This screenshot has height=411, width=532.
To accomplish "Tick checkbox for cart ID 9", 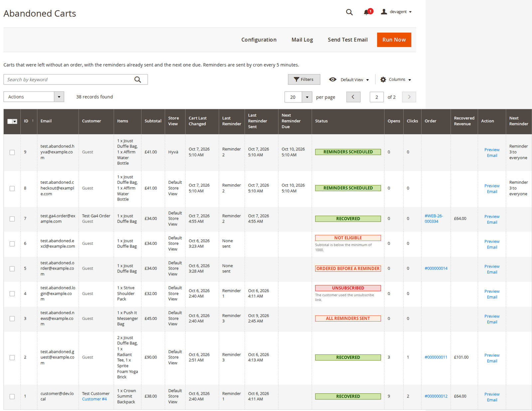I will 12,152.
